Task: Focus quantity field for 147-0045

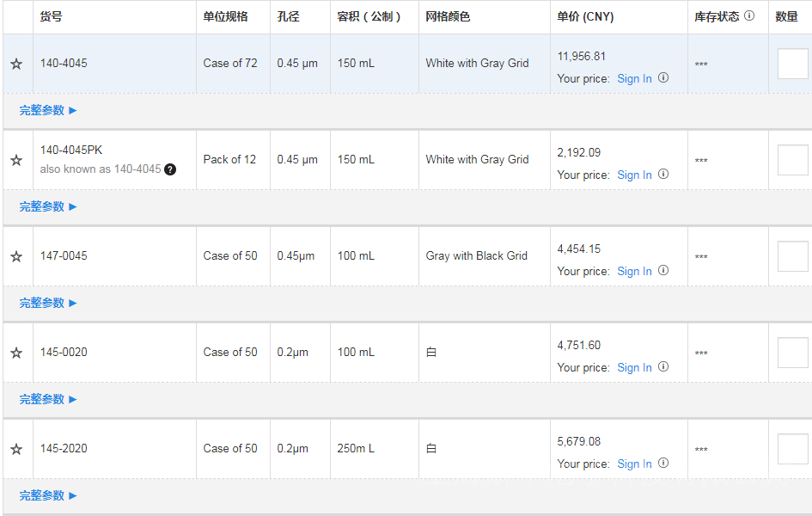Action: coord(792,256)
